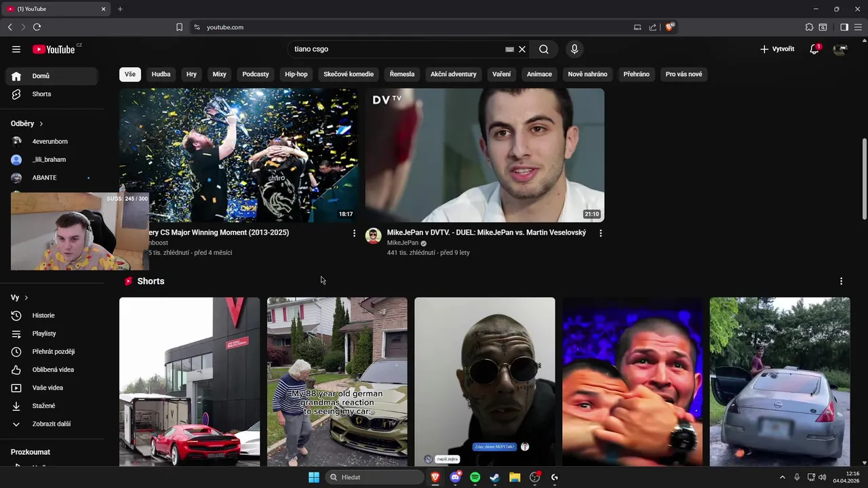Open Shorts in the sidebar
Screen dimensions: 868x488
52,94
